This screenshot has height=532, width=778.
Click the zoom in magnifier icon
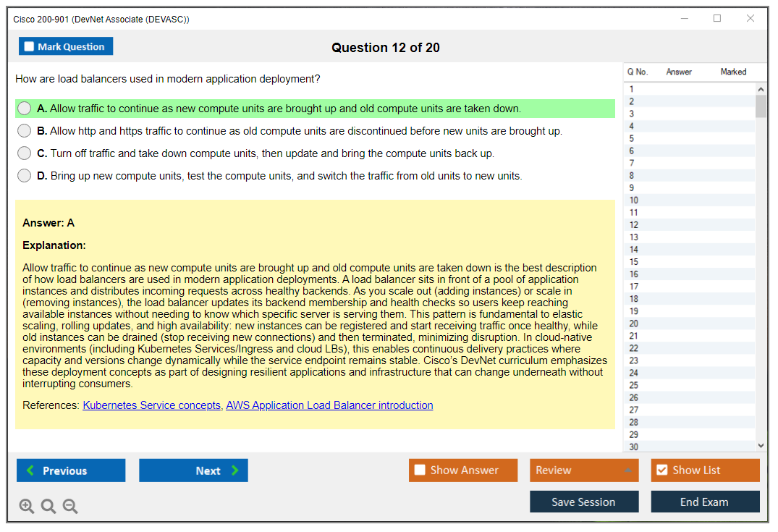tap(27, 506)
